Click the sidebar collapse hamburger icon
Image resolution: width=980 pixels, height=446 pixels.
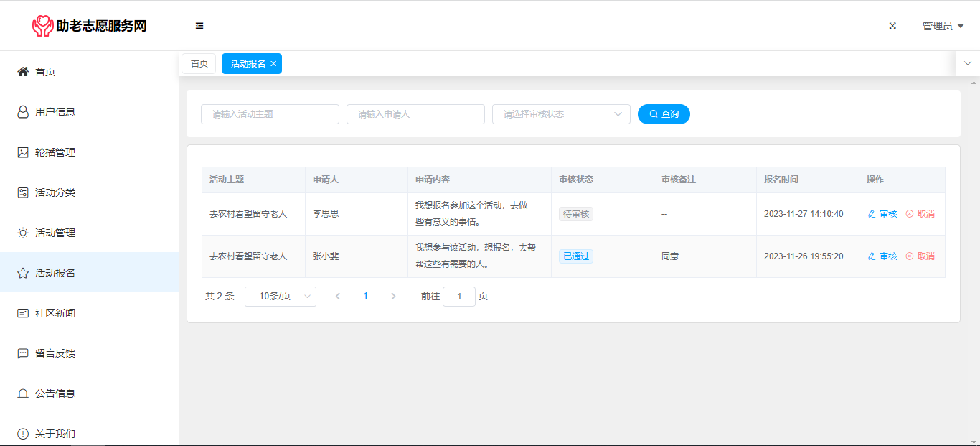199,26
